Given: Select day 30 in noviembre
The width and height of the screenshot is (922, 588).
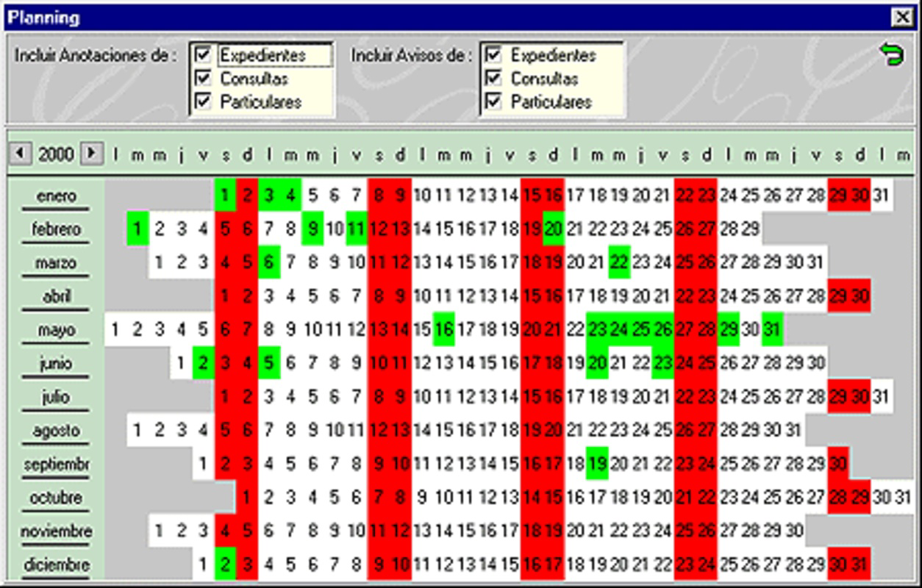Looking at the screenshot, I should coord(795,531).
